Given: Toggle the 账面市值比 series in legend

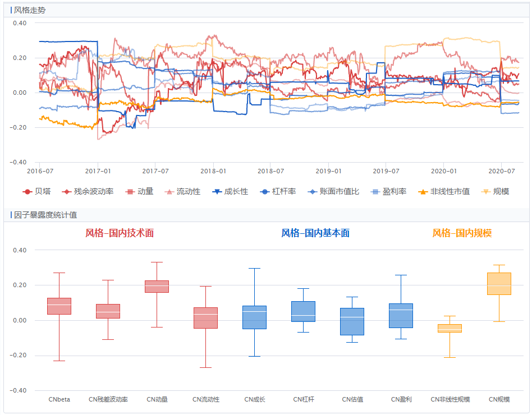Looking at the screenshot, I should click(336, 192).
